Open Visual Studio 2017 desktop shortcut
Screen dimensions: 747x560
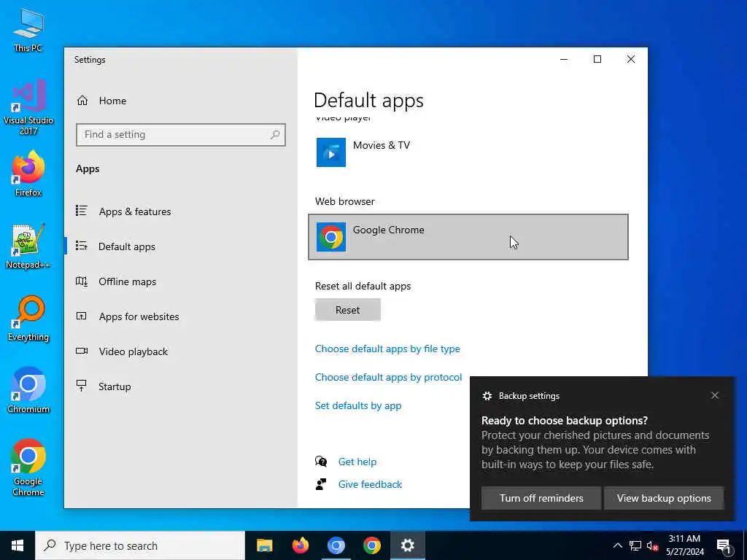click(28, 106)
